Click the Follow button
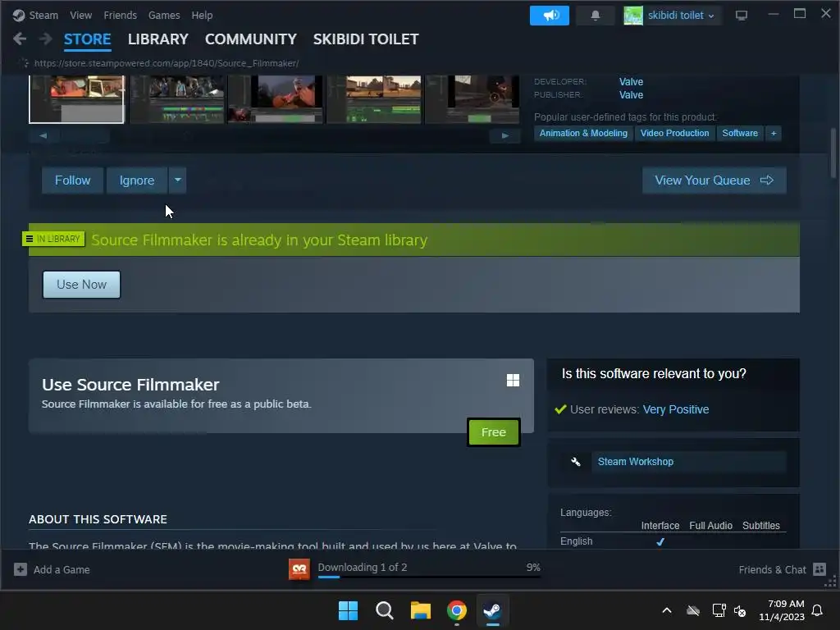The height and width of the screenshot is (630, 840). coord(72,180)
